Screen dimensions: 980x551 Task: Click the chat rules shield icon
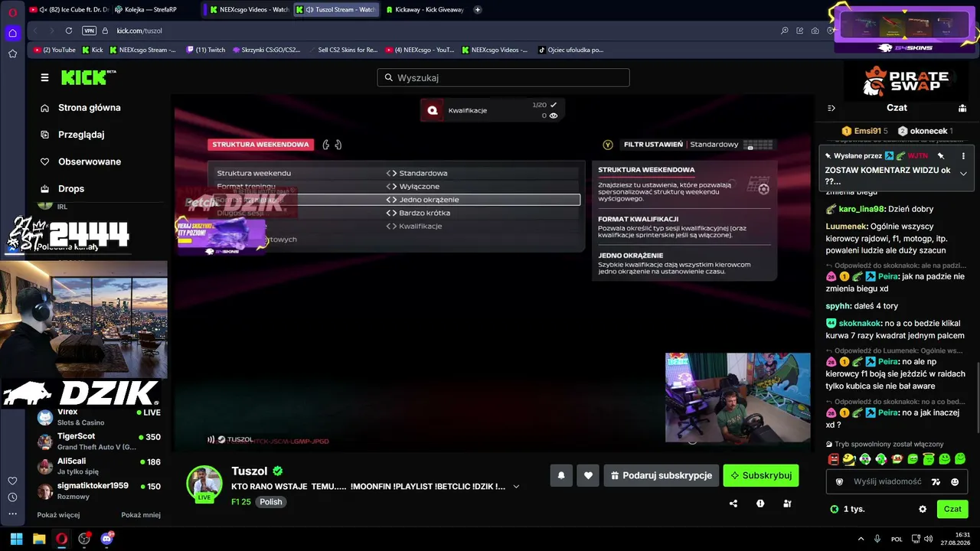(x=839, y=481)
